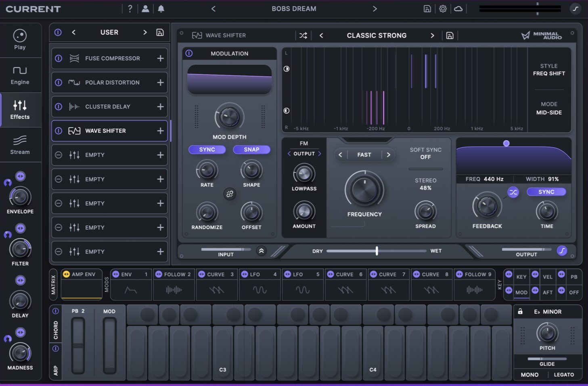
Task: Toggle the Fuse Compressor power button
Action: (x=59, y=58)
